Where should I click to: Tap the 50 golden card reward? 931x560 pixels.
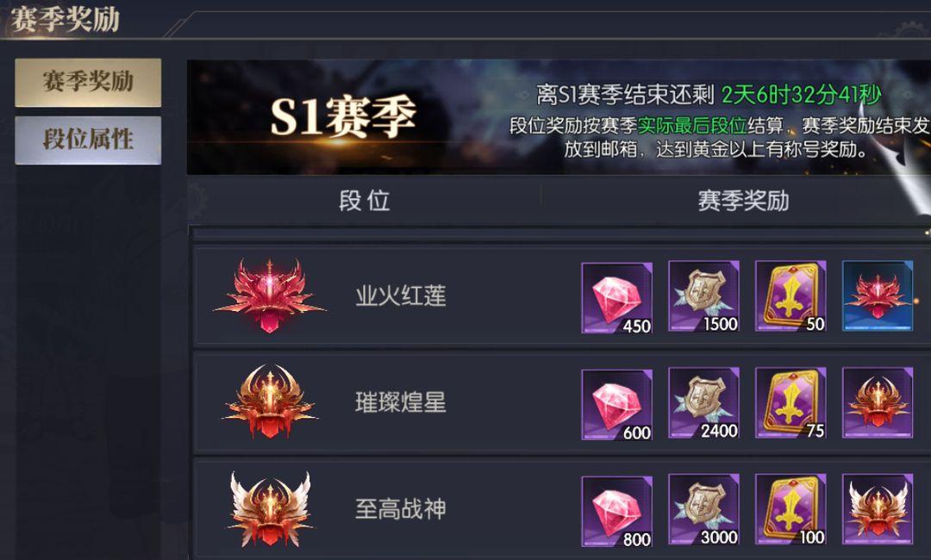(790, 296)
